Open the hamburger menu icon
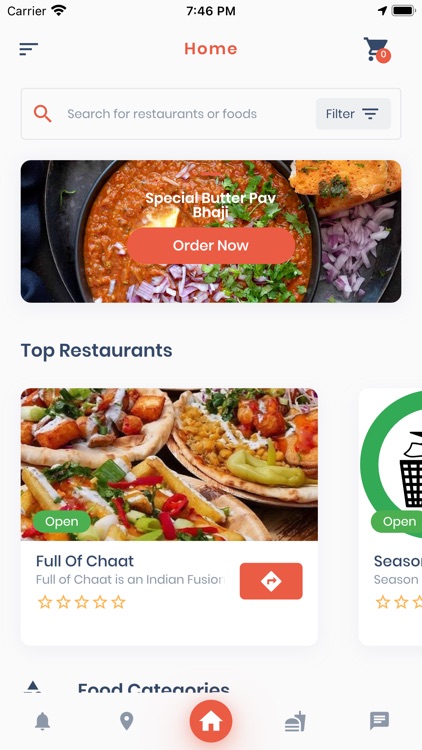 (x=28, y=49)
